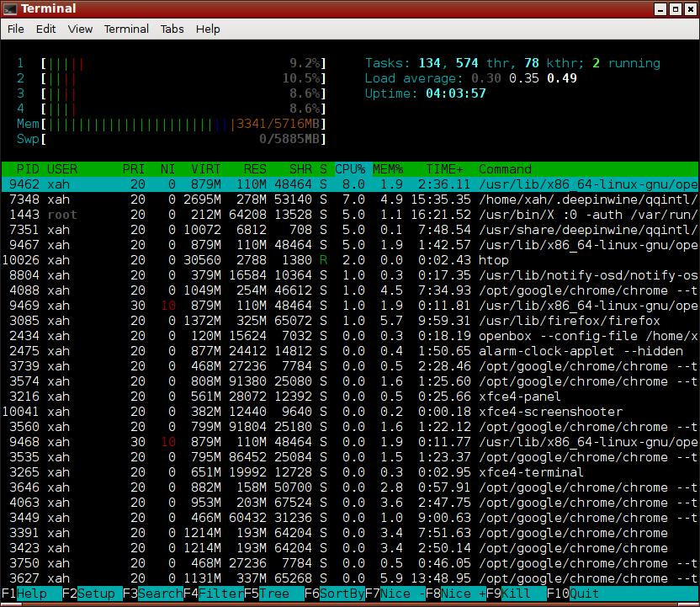The image size is (700, 607).
Task: Select the xfce4-panel process row
Action: [350, 397]
